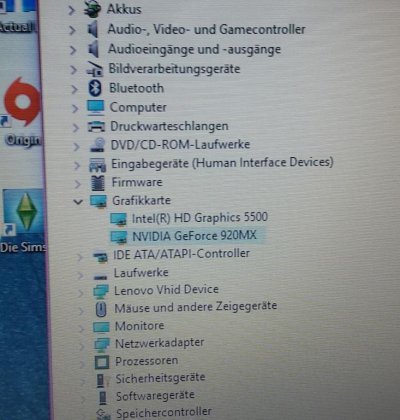Click the Firmware chip icon

point(98,183)
